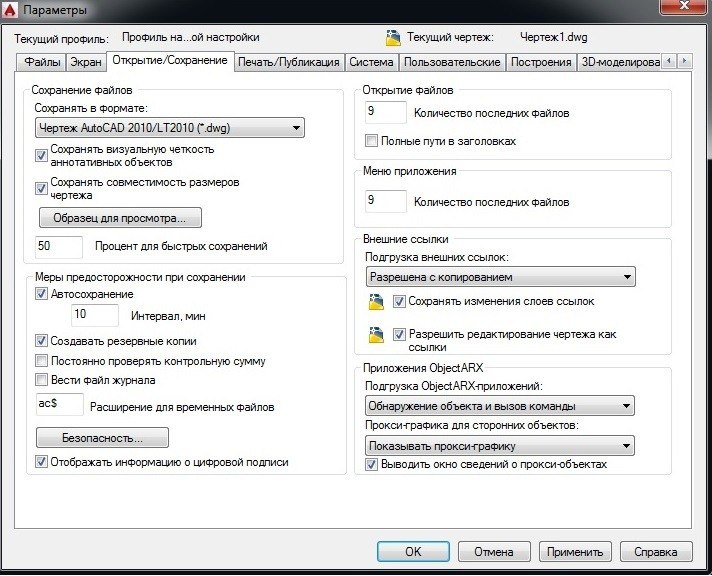Toggle Сохранять совместимость размеров чертежа
Viewport: 712px width, 576px height.
pos(41,188)
